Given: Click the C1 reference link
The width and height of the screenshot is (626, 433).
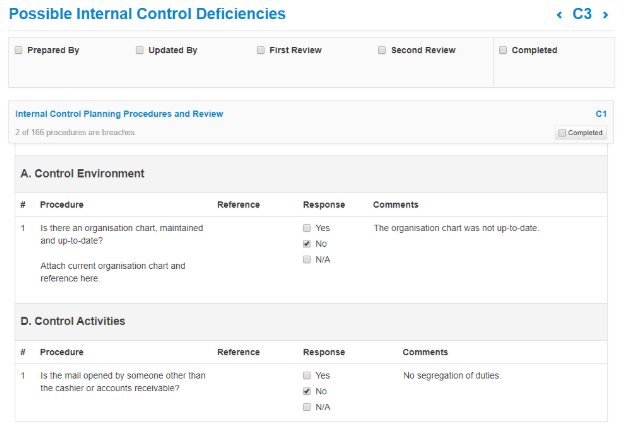Looking at the screenshot, I should pos(601,114).
